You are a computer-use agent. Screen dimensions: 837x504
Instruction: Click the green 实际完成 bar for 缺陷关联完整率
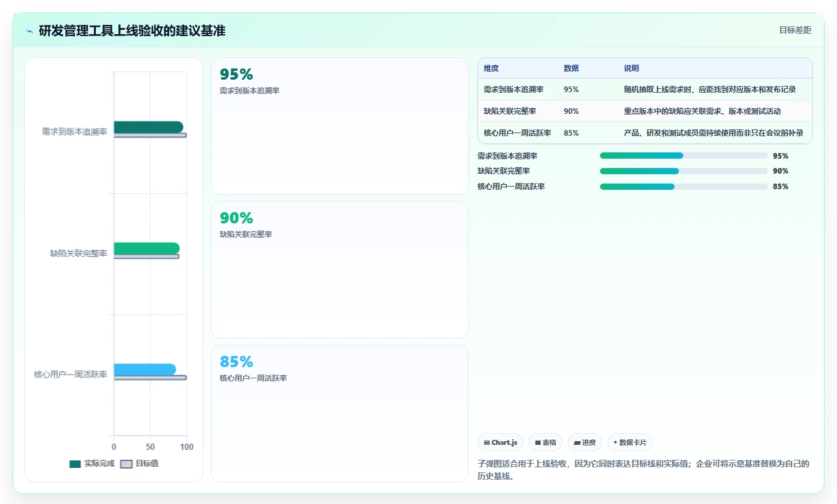[x=146, y=248]
